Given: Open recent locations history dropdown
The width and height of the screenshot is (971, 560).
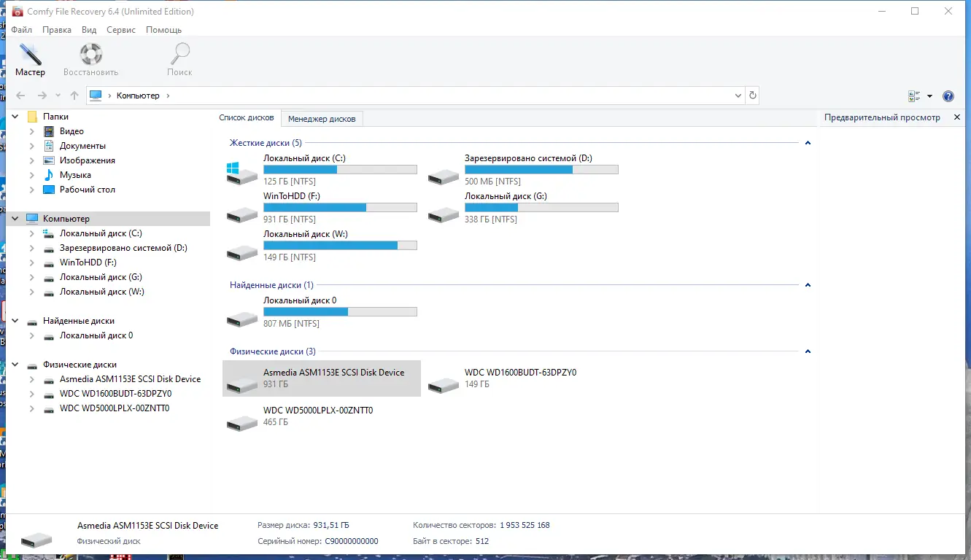Looking at the screenshot, I should [58, 96].
